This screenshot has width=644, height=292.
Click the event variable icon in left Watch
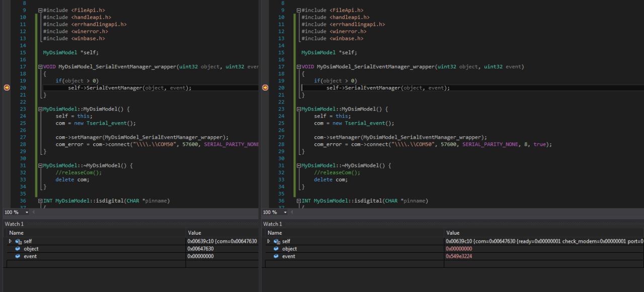[18, 256]
